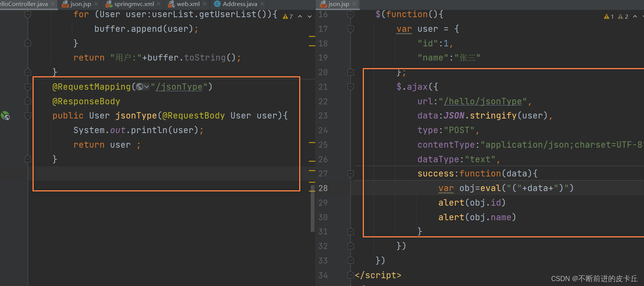Click the yellow warning stripe beside line 18
This screenshot has height=286, width=644.
click(312, 46)
